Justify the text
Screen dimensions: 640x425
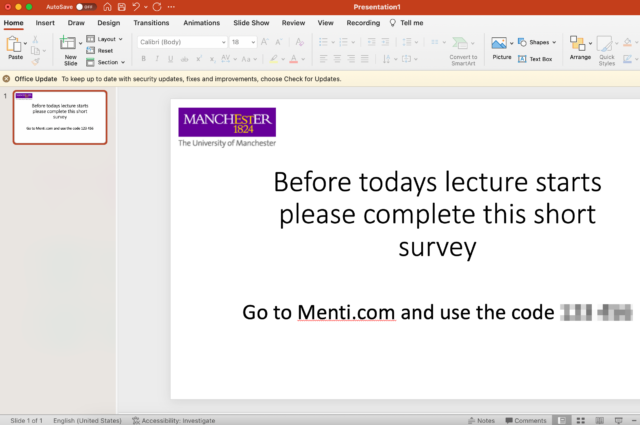point(364,59)
